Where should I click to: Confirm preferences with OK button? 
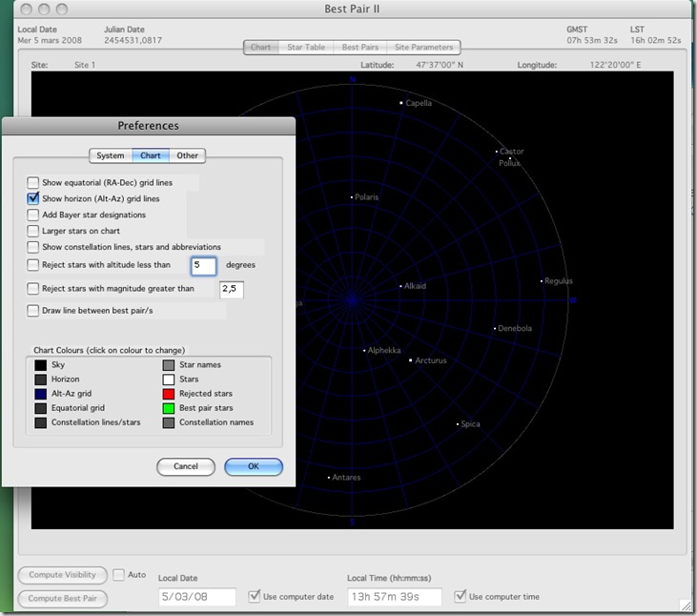click(254, 466)
